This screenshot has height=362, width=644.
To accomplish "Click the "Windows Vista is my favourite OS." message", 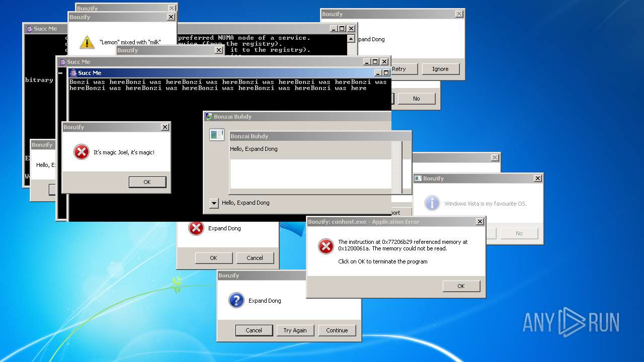I will click(x=486, y=204).
